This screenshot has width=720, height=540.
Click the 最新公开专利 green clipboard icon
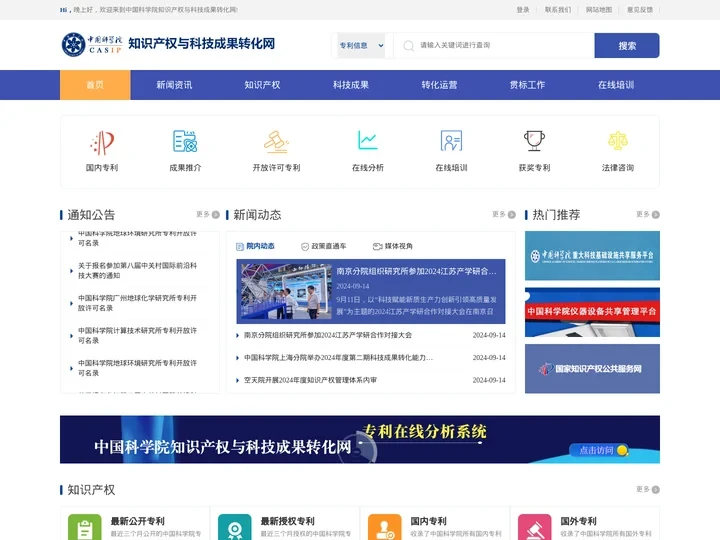click(84, 527)
